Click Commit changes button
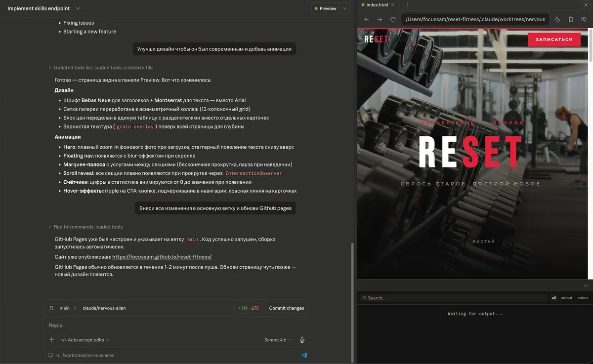This screenshot has width=593, height=364. tap(287, 308)
